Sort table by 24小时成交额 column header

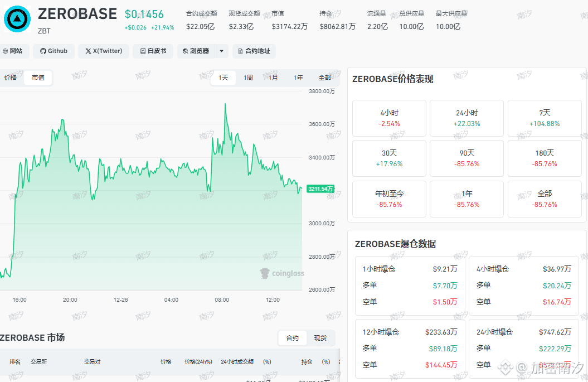coord(237,362)
